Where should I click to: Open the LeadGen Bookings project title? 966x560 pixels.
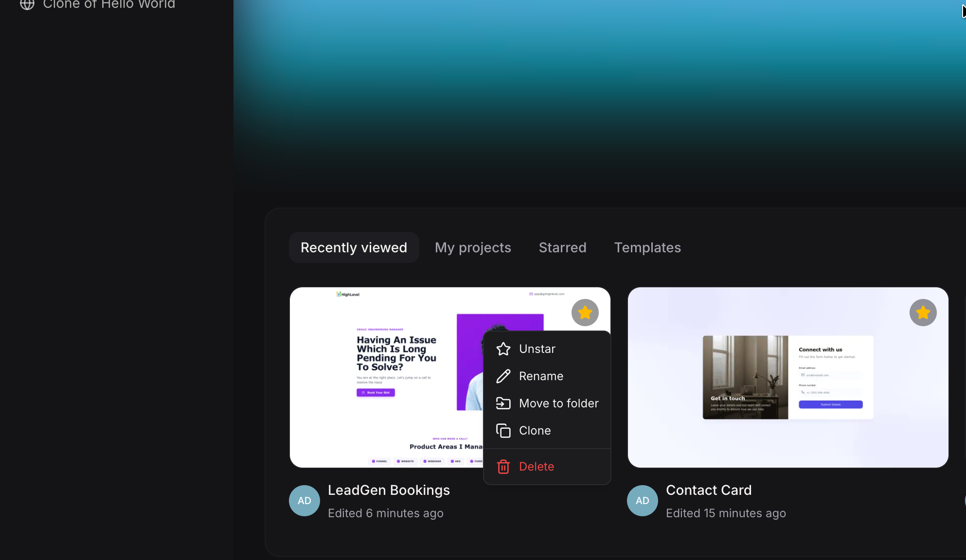click(389, 490)
